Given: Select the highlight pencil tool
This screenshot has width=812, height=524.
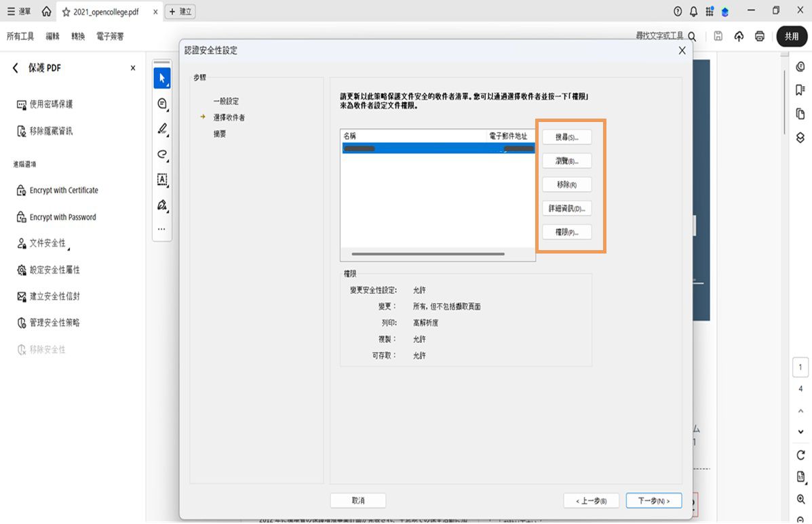Looking at the screenshot, I should coord(162,129).
